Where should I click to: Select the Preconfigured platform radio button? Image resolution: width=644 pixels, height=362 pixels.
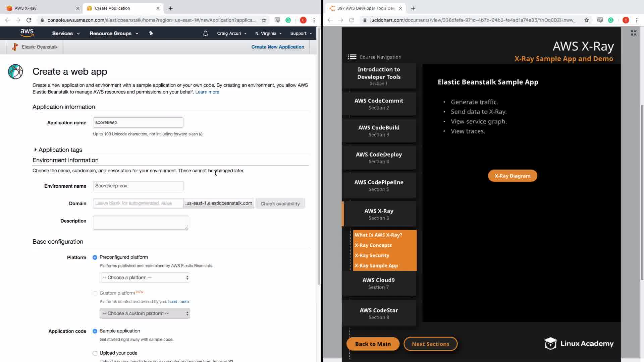(95, 257)
